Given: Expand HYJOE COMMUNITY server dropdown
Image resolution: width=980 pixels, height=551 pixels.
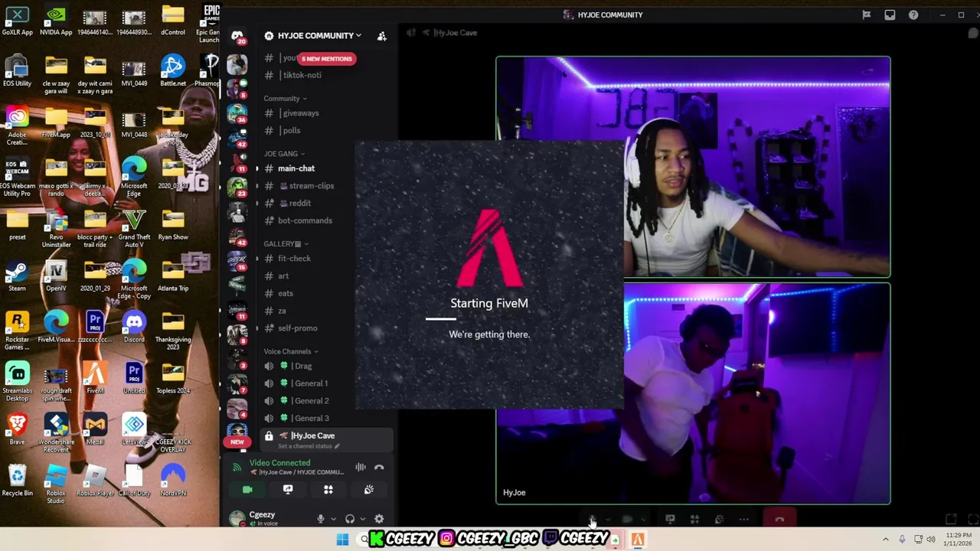Looking at the screenshot, I should click(x=319, y=35).
